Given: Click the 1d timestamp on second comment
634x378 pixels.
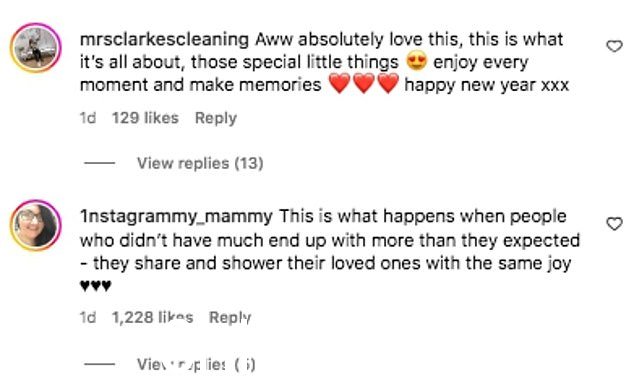Looking at the screenshot, I should pyautogui.click(x=88, y=317).
